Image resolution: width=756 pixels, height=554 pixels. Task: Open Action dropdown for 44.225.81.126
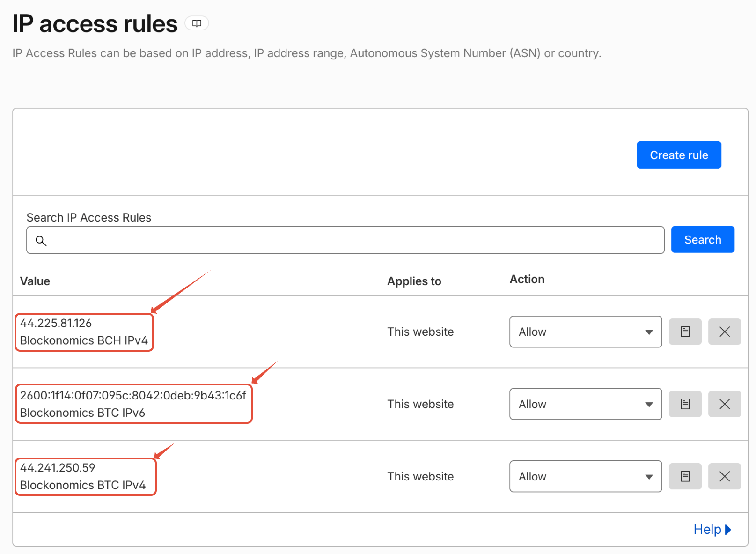tap(586, 332)
